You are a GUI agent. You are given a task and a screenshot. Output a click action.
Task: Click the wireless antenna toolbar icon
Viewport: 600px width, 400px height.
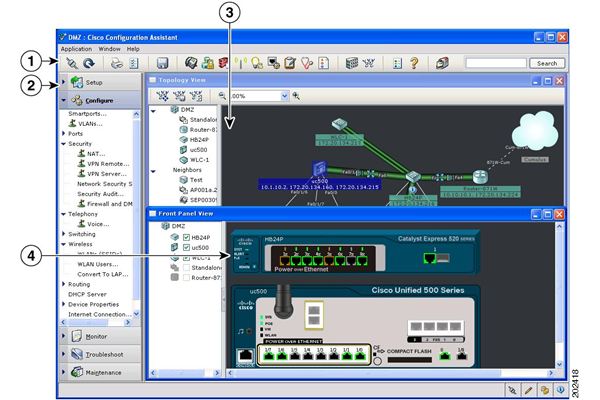(241, 63)
